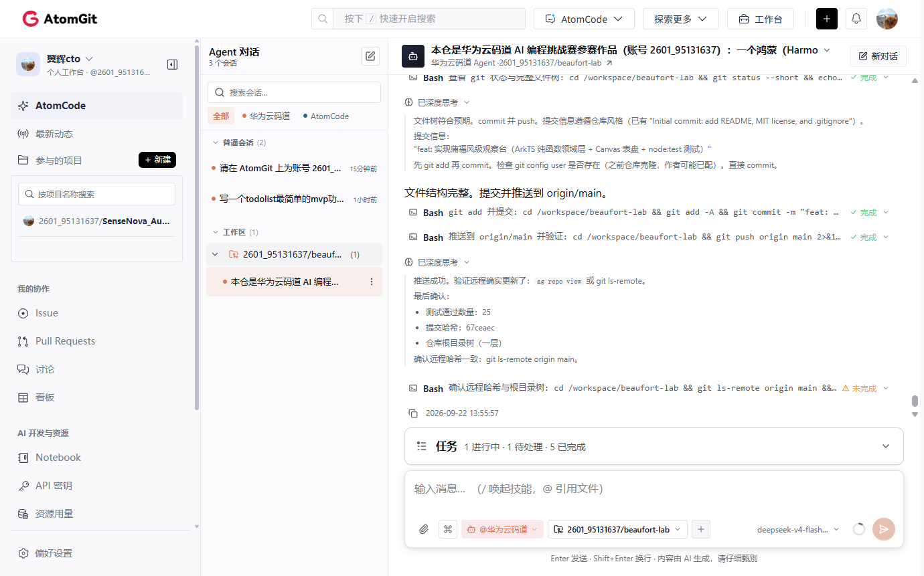Focus the 搜索会话 search box

point(294,92)
